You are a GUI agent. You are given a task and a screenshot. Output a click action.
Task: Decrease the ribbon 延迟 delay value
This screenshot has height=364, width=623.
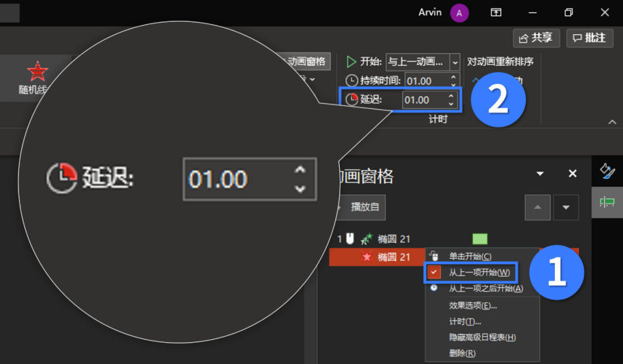click(x=451, y=104)
